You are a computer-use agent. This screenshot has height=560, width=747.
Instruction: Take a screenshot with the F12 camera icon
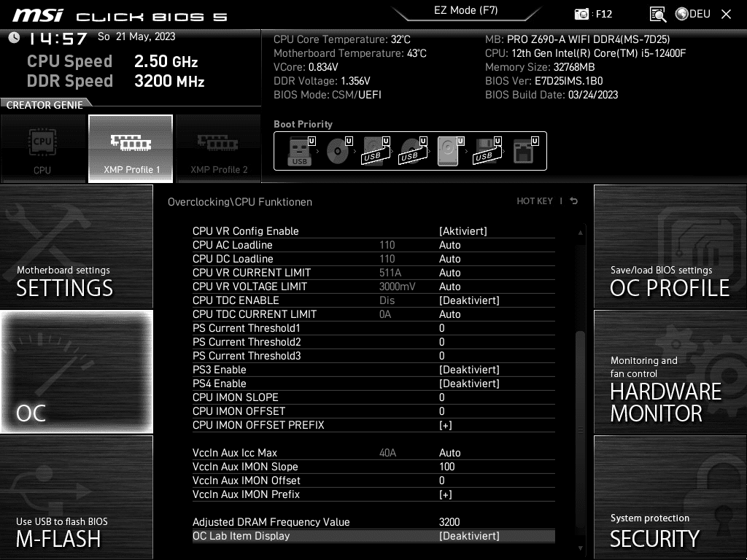click(x=581, y=14)
